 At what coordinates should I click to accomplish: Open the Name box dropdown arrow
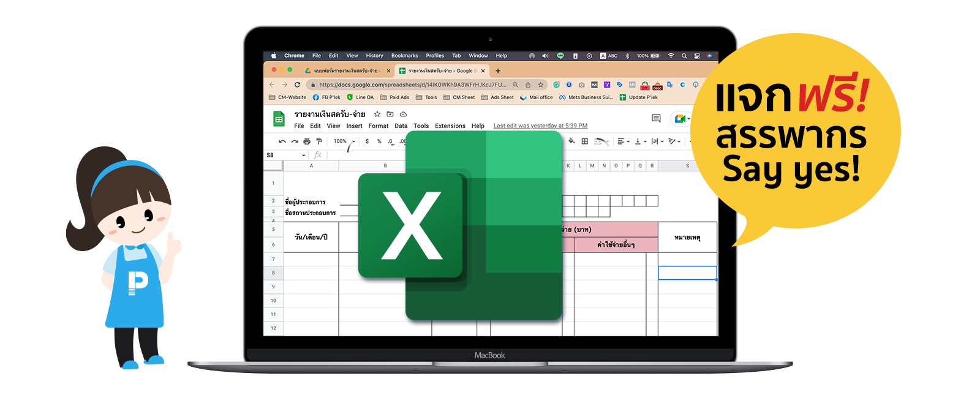[304, 155]
